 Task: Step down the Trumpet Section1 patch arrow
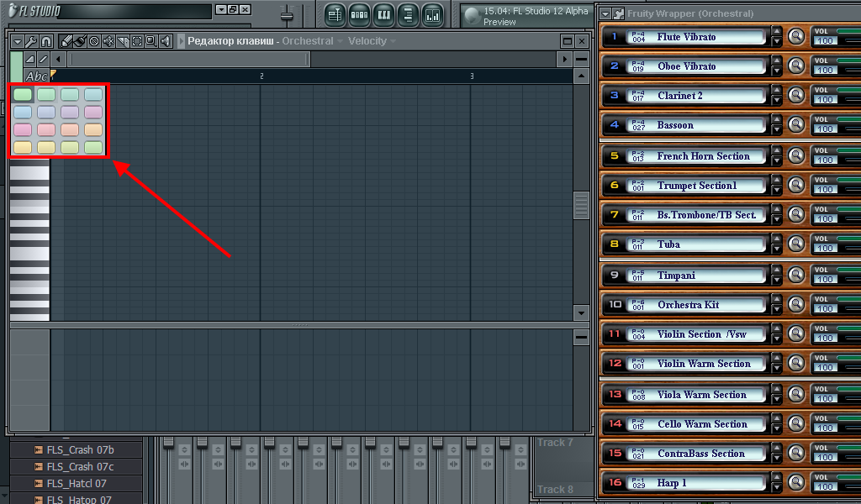(776, 191)
